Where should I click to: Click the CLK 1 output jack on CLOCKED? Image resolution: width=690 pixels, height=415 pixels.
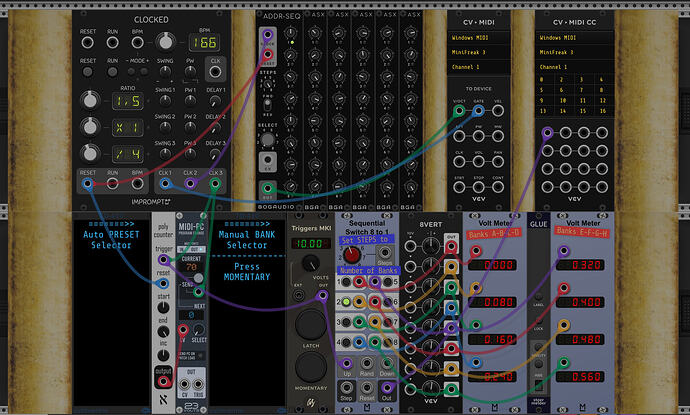(165, 184)
